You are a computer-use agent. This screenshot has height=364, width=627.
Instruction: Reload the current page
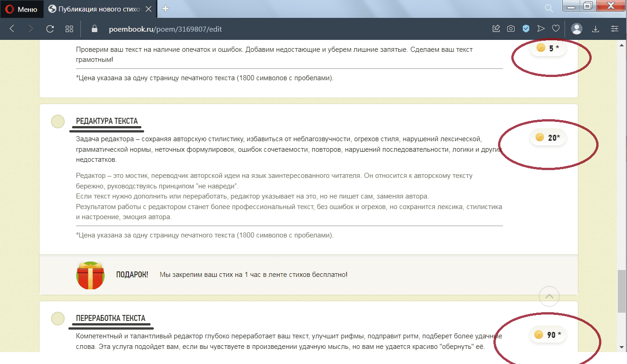(x=50, y=29)
